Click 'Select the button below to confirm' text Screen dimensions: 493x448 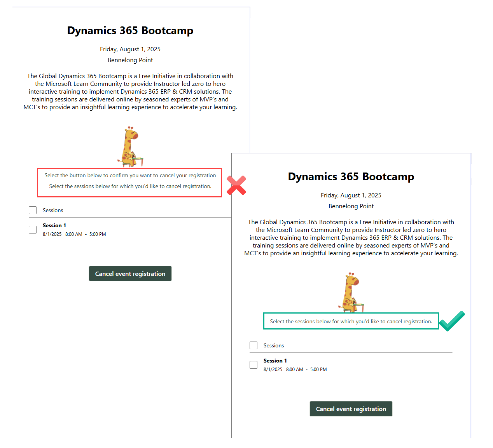130,175
